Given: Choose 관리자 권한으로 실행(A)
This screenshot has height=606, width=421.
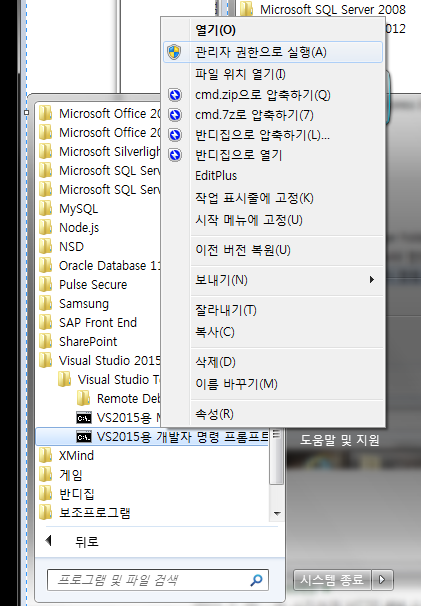Looking at the screenshot, I should point(273,52).
